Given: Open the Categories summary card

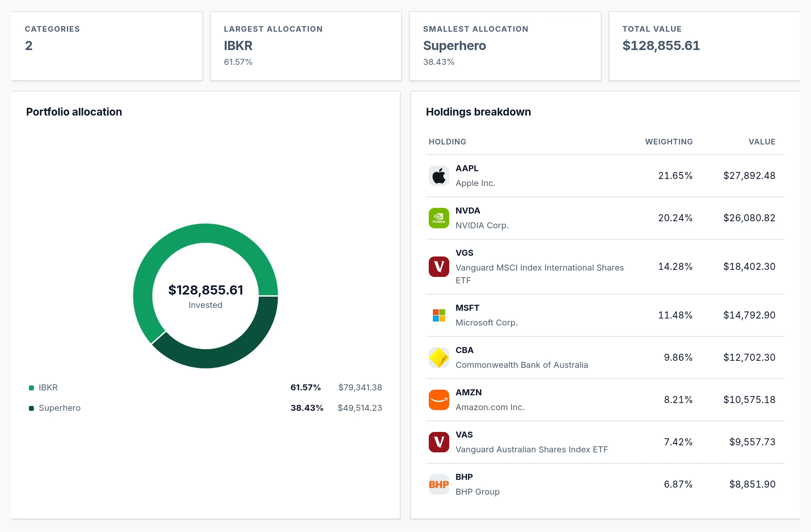Looking at the screenshot, I should point(107,46).
